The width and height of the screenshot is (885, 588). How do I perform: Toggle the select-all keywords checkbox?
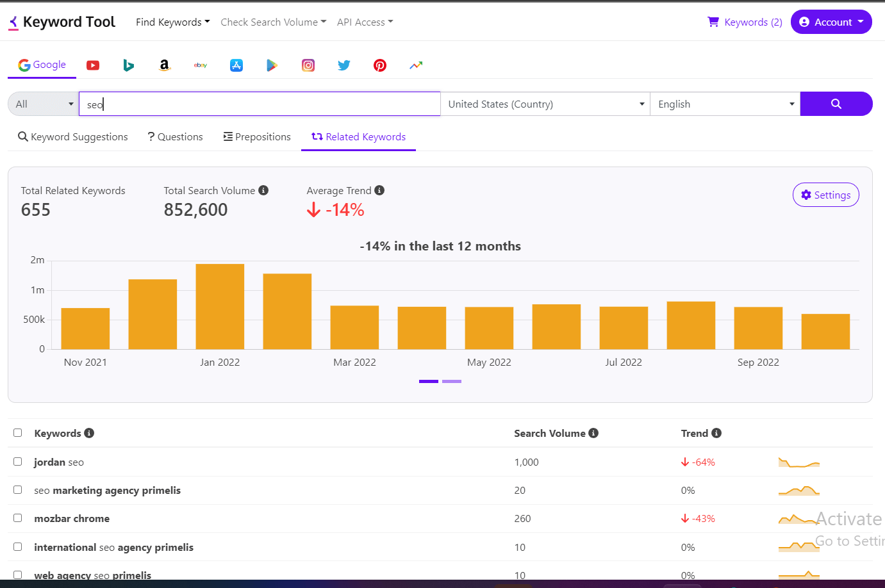(18, 433)
